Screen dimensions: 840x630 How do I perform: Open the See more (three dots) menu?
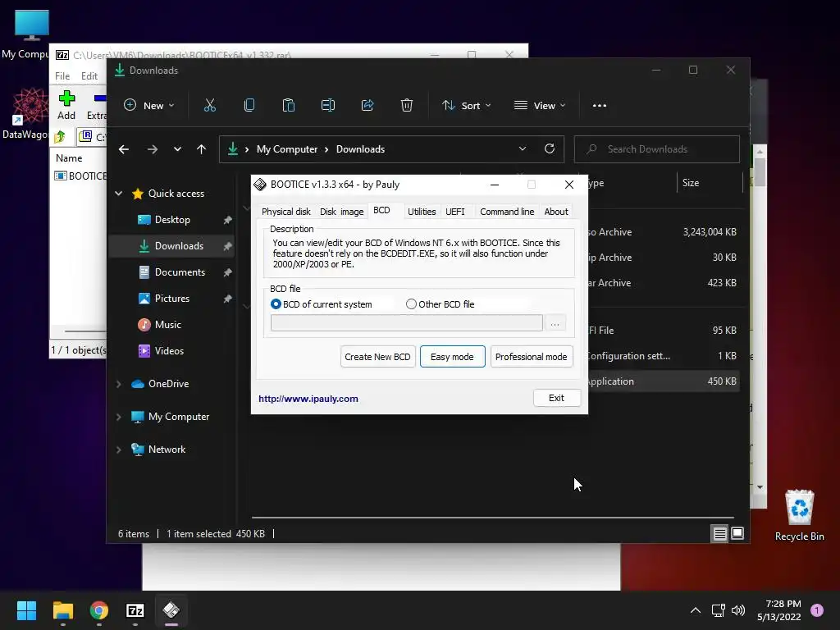pyautogui.click(x=600, y=106)
